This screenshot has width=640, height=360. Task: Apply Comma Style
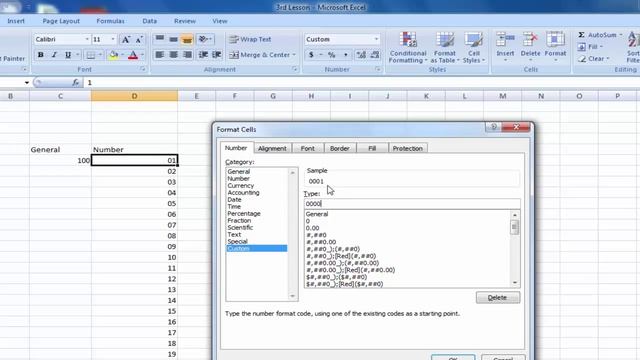coord(346,55)
